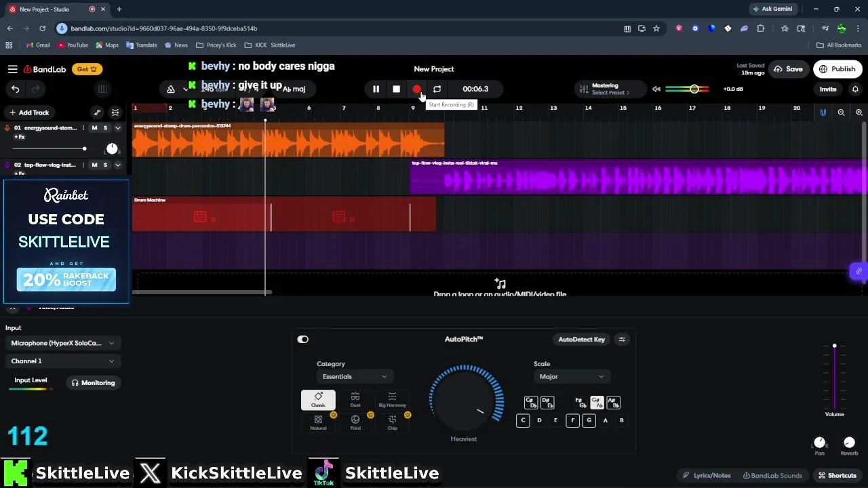Open the YouTube bookmark
This screenshot has height=488, width=868.
click(73, 45)
